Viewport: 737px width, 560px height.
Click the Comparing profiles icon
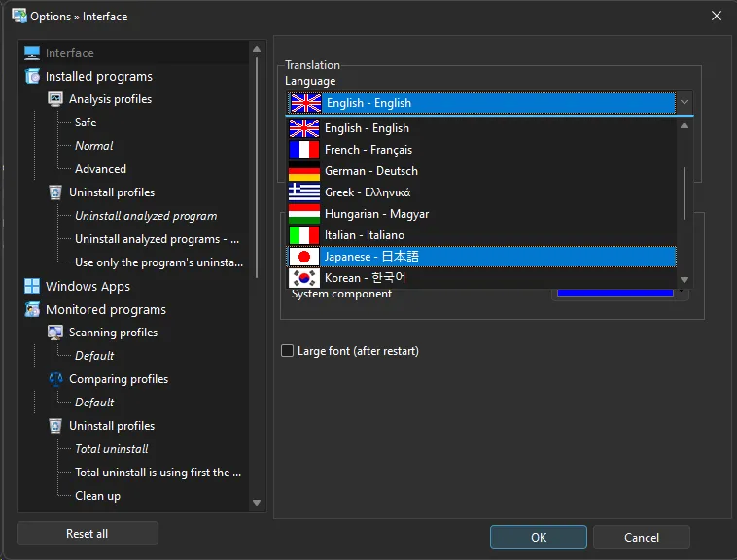click(x=55, y=379)
